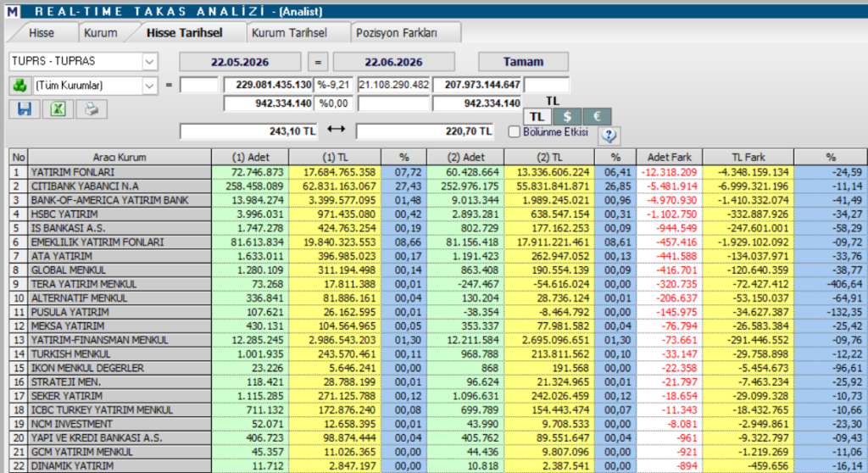Click the swap arrow between prices
The height and width of the screenshot is (473, 868).
pyautogui.click(x=336, y=129)
